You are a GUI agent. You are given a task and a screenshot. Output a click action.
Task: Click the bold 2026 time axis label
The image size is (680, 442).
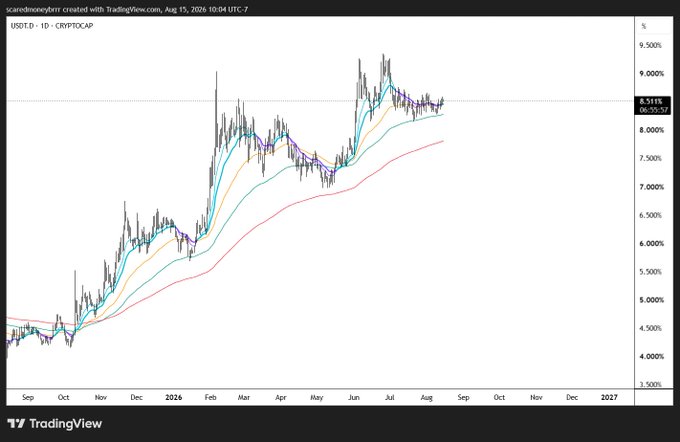(174, 397)
